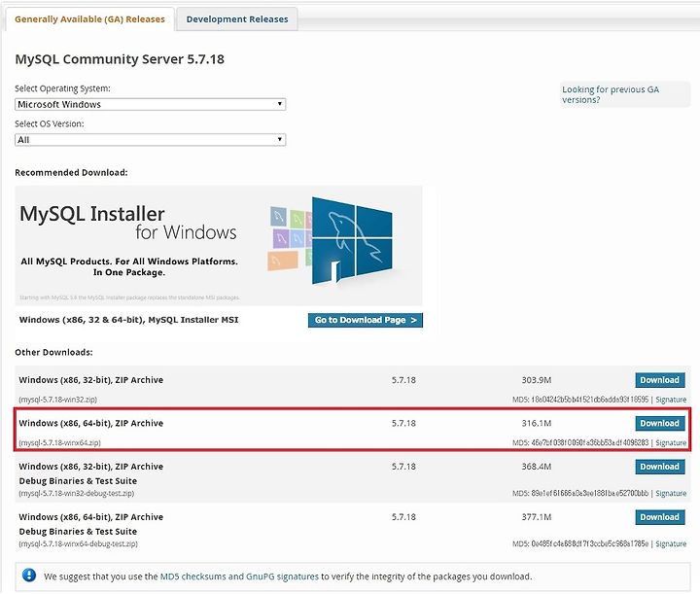The width and height of the screenshot is (700, 594).
Task: Open the Select OS Version dropdown
Action: point(150,140)
